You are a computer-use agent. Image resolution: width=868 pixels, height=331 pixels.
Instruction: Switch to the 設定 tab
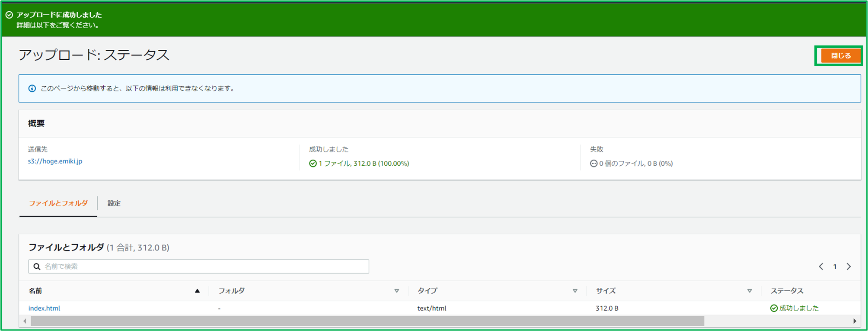click(x=114, y=203)
